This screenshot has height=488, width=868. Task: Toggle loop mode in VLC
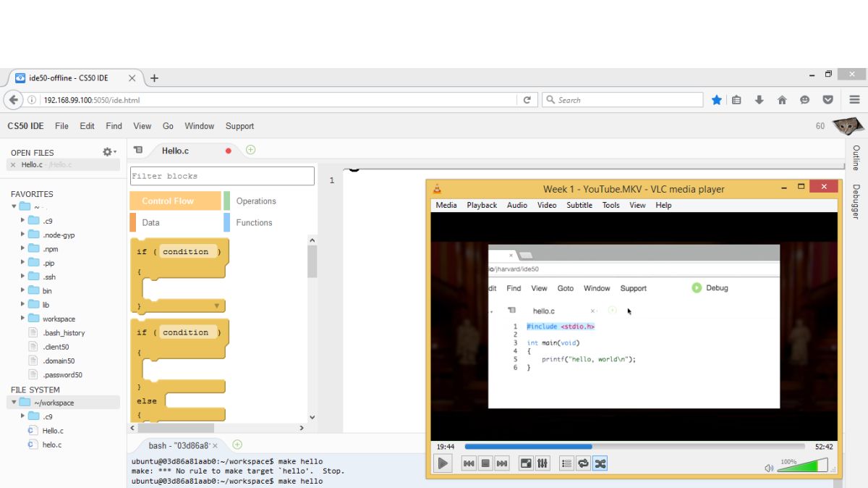click(583, 463)
